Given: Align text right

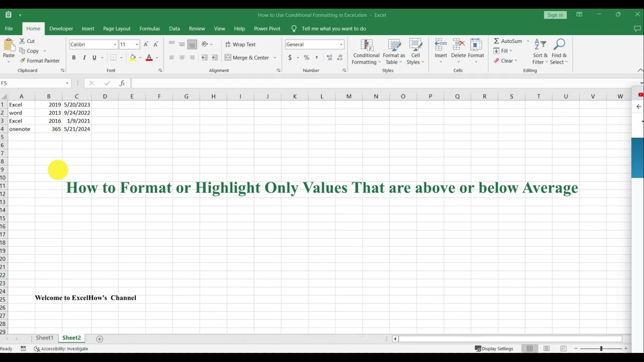Looking at the screenshot, I should (192, 58).
